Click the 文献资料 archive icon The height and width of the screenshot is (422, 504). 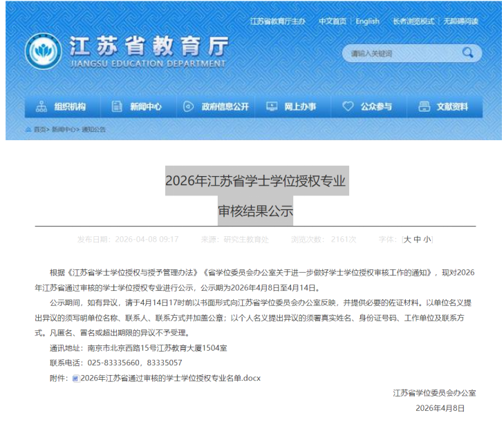point(424,106)
